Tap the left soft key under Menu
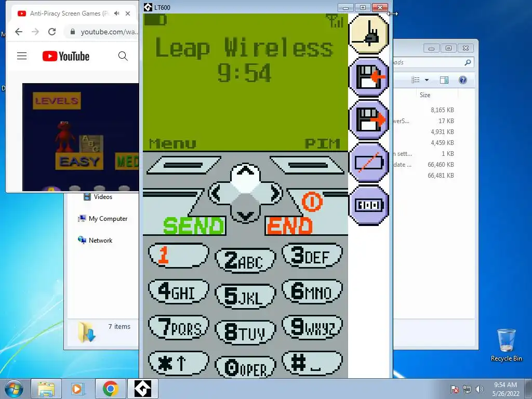 point(183,165)
